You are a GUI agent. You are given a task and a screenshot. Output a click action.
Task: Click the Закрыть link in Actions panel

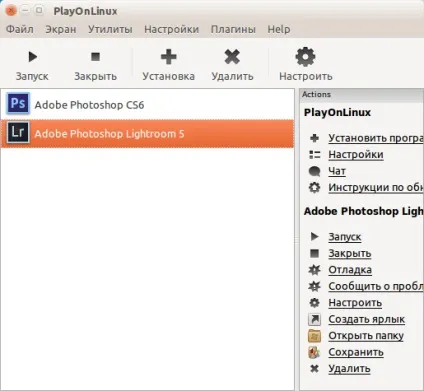tap(350, 253)
